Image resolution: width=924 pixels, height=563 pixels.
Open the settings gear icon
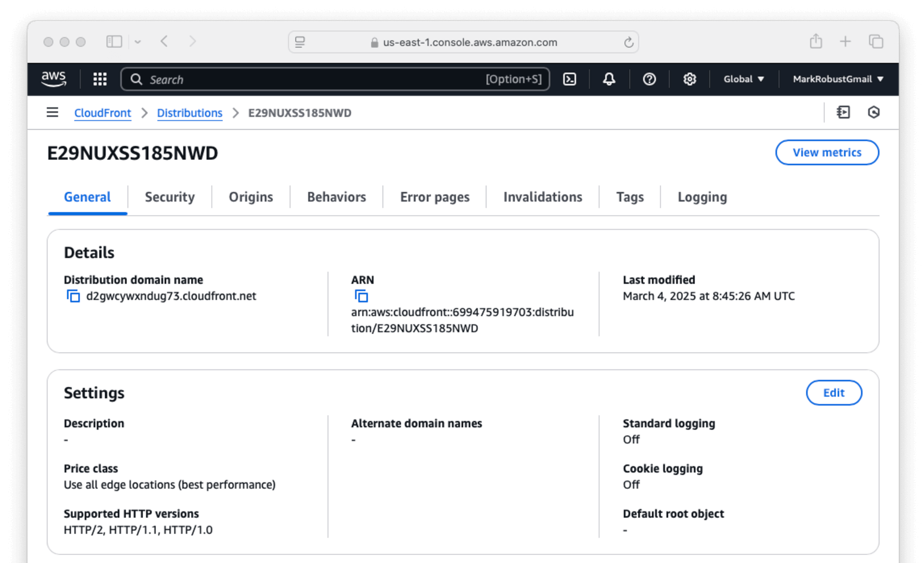point(690,79)
